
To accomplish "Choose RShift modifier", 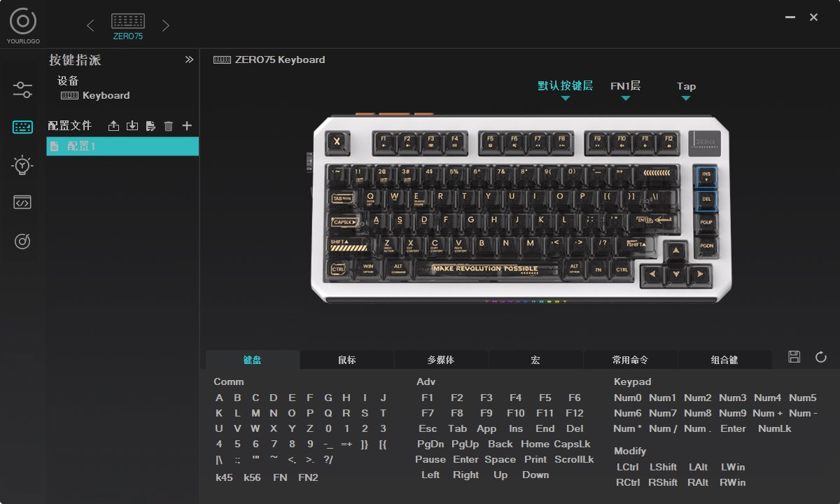I will click(663, 482).
